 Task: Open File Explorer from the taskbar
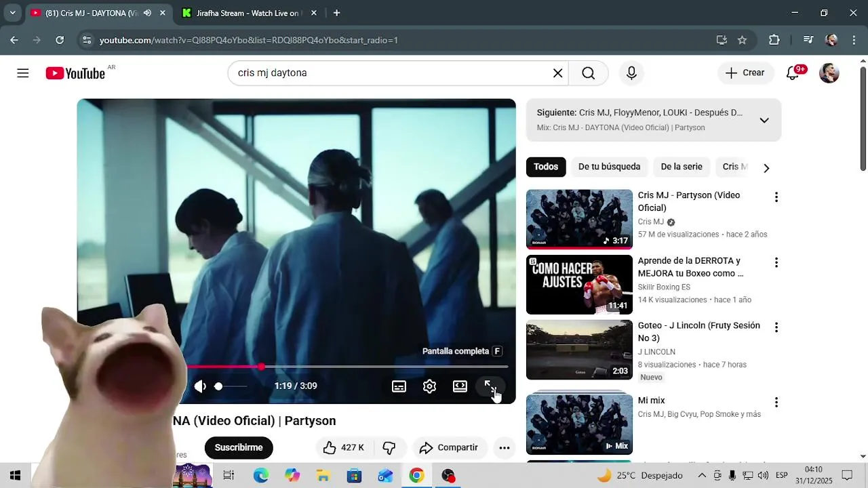[323, 476]
